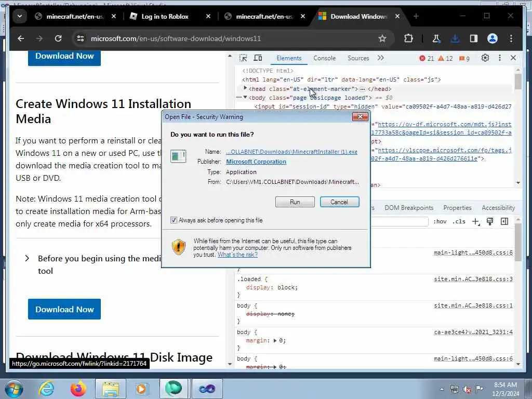The width and height of the screenshot is (532, 399).
Task: Open site information icon in address bar
Action: tap(81, 38)
